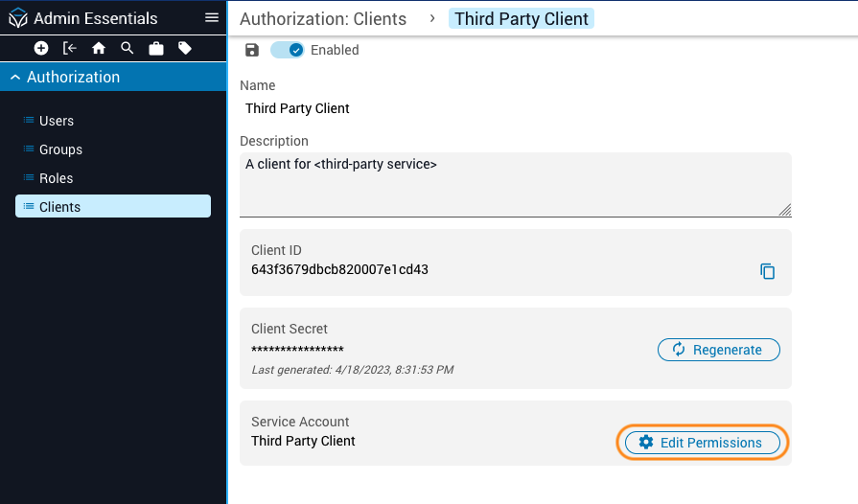Click the add (plus) icon in sidebar toolbar
Viewport: 858px width, 504px height.
pos(41,48)
